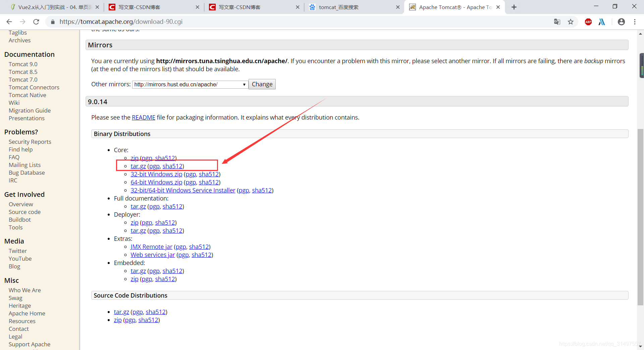
Task: Close the Vue2.x tab
Action: 97,7
